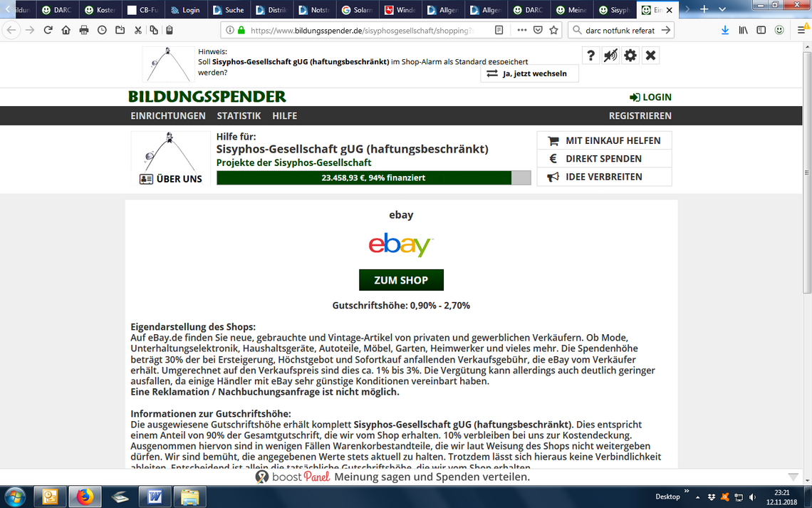Click DIREKT SPENDEN button
812x508 pixels.
[x=604, y=159]
